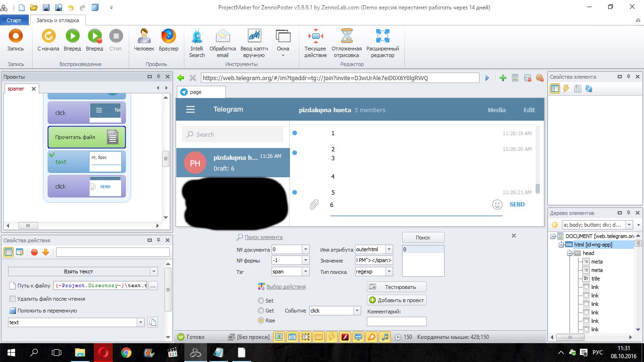Clear cookies with cookie icon

coord(540,78)
